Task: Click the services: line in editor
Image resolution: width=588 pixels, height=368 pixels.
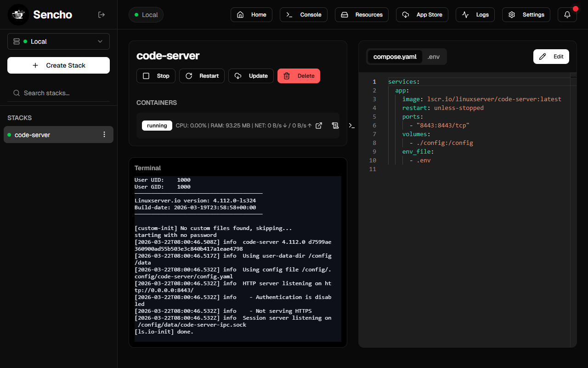Action: click(x=404, y=81)
